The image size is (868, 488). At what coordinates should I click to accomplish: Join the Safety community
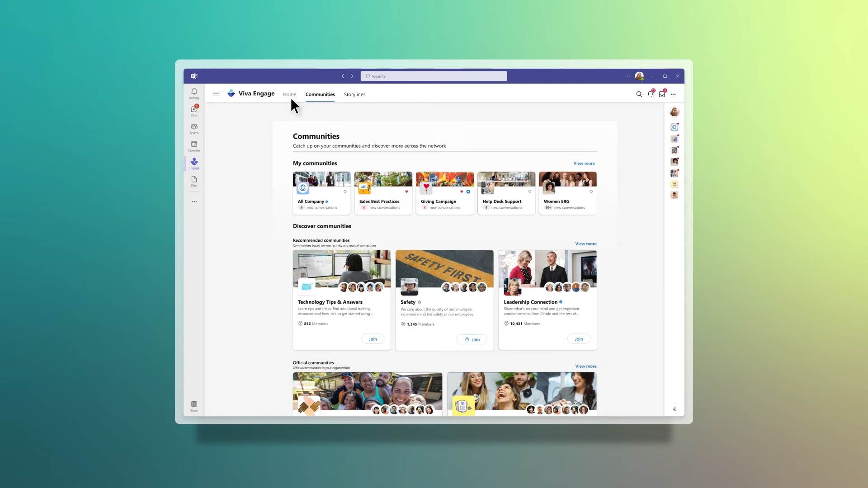pos(472,339)
